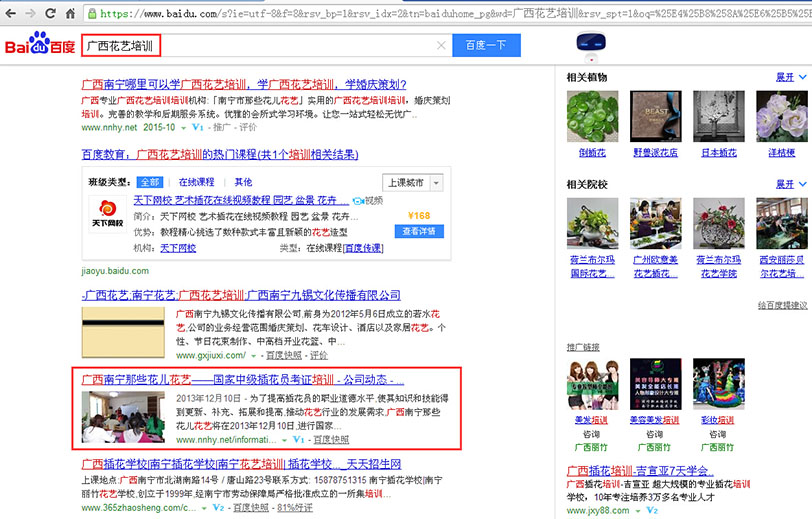
Task: Click the green padlock security icon
Action: point(92,14)
